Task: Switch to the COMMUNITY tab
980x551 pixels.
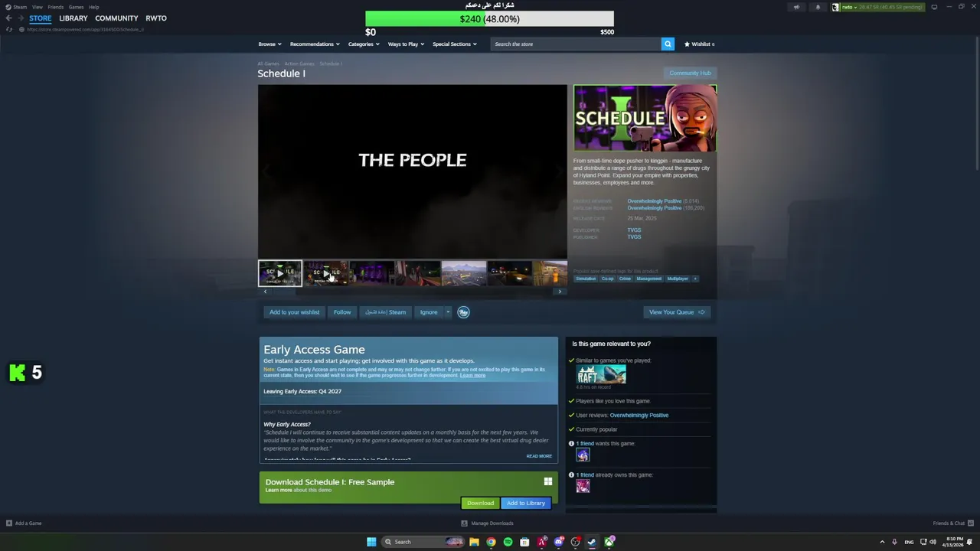Action: [116, 18]
